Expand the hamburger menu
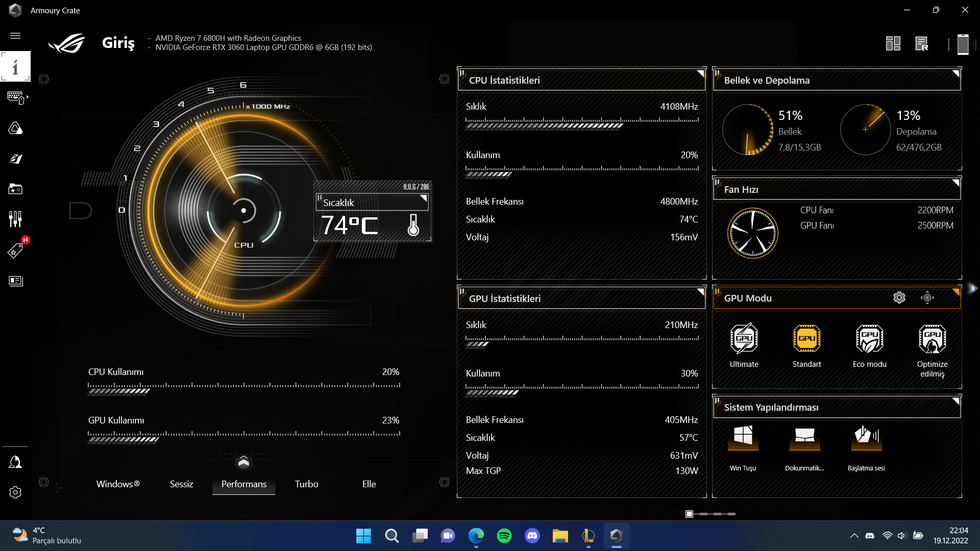980x551 pixels. coord(15,36)
